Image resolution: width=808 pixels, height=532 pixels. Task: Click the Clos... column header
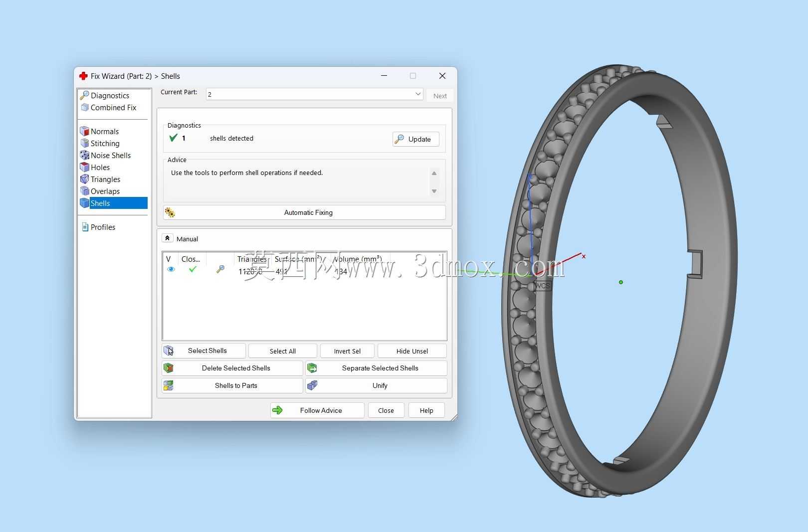(191, 259)
